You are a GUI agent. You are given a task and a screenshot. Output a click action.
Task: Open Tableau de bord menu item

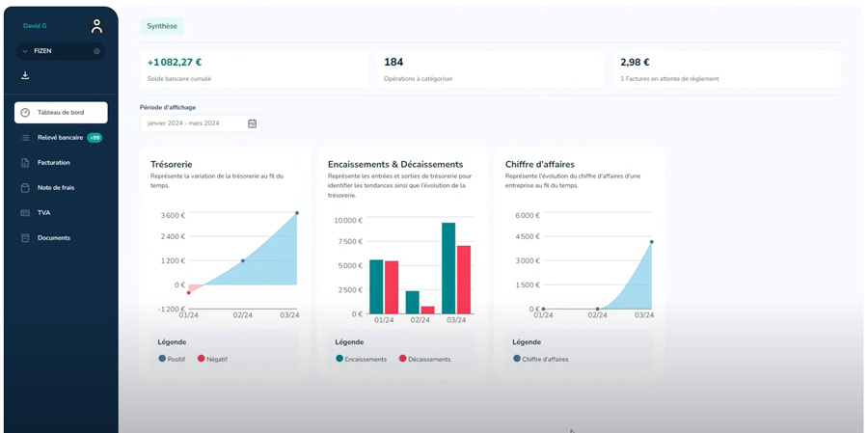click(61, 113)
